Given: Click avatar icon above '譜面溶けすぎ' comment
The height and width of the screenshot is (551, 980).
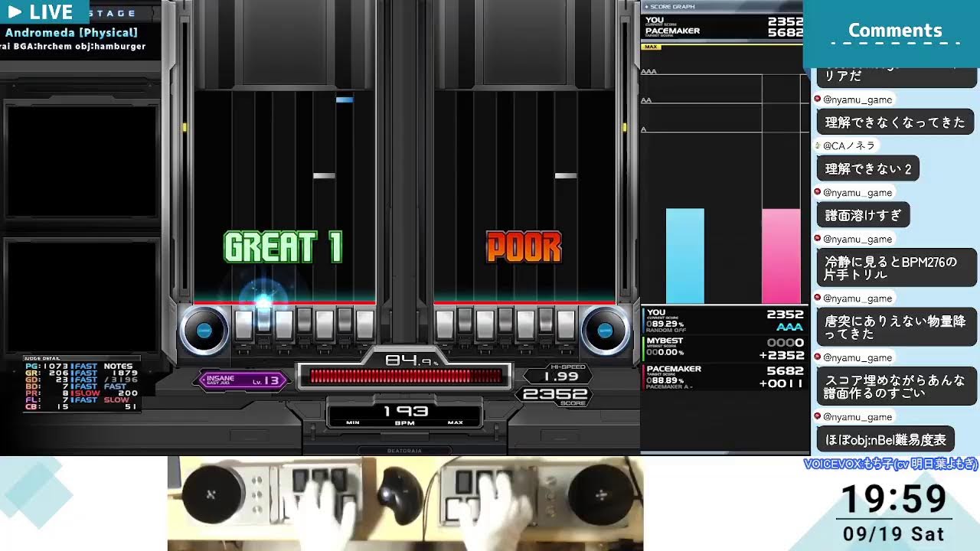Looking at the screenshot, I should (818, 193).
